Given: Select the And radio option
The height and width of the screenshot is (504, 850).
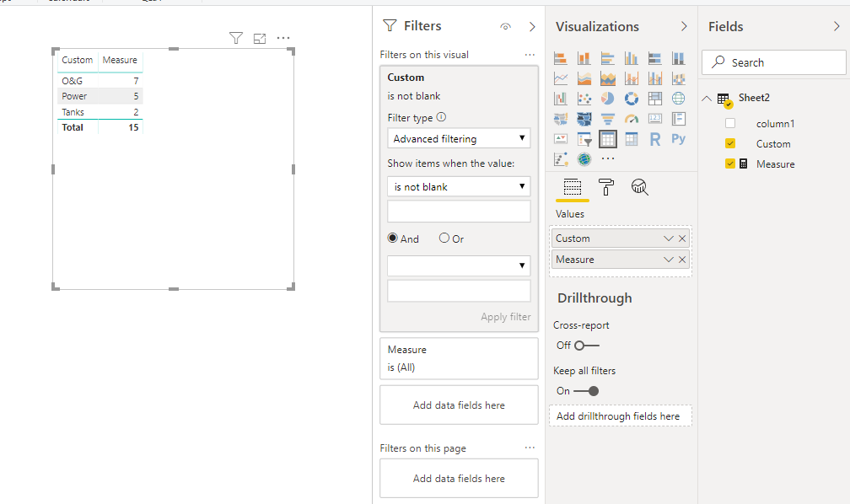Looking at the screenshot, I should 392,238.
